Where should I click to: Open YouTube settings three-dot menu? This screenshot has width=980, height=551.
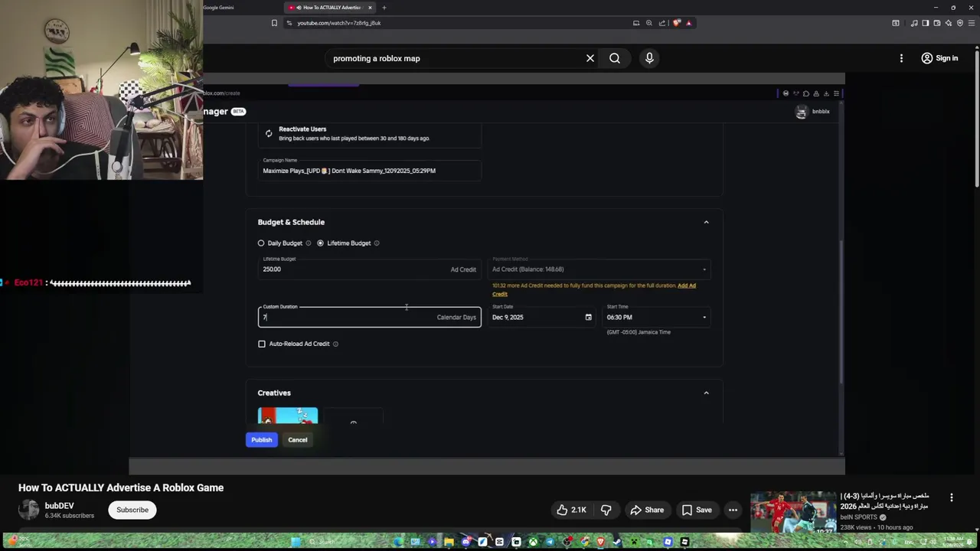tap(901, 58)
